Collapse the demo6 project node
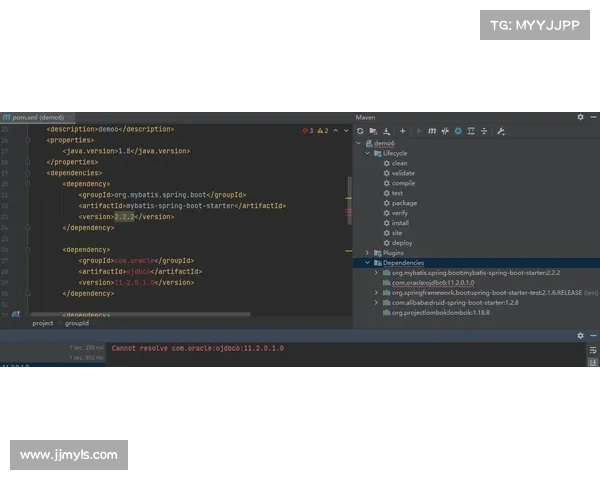 [x=359, y=143]
